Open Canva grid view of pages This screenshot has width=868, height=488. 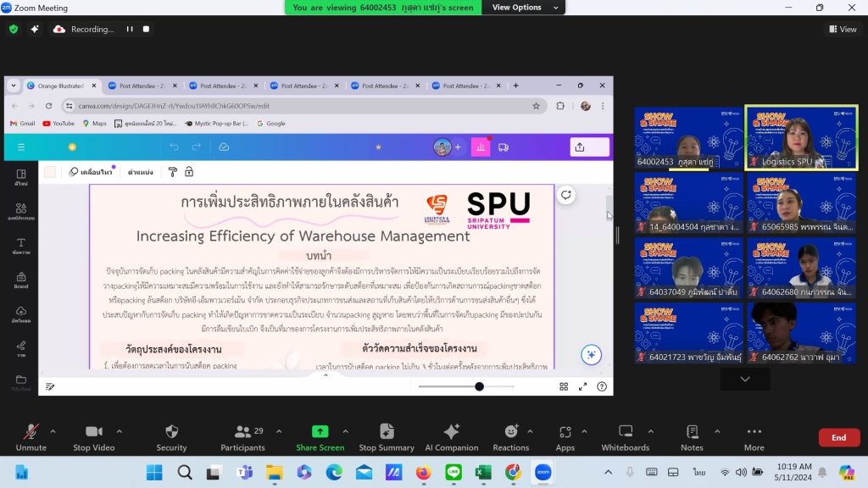tap(564, 386)
